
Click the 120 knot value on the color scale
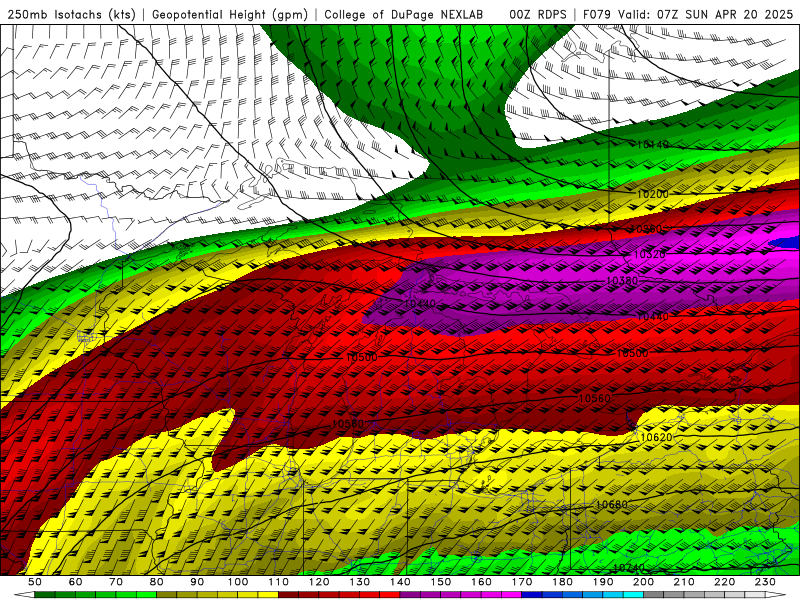319,582
